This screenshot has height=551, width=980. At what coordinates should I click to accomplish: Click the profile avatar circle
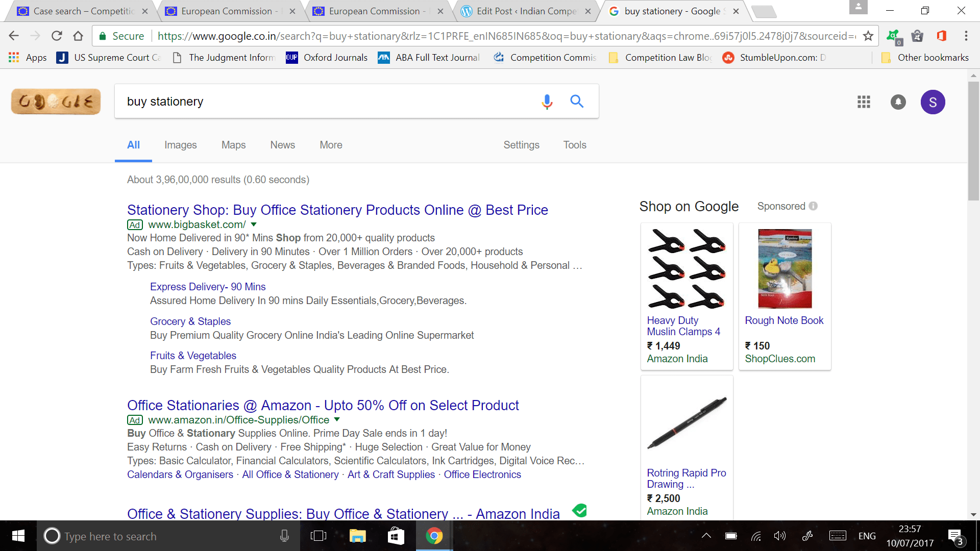pos(933,102)
